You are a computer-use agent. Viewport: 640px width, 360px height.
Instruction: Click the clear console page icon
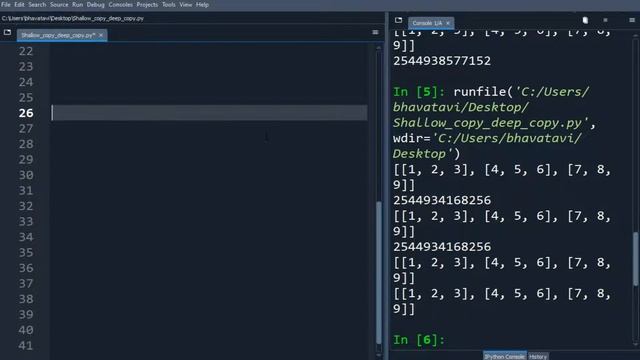585,20
